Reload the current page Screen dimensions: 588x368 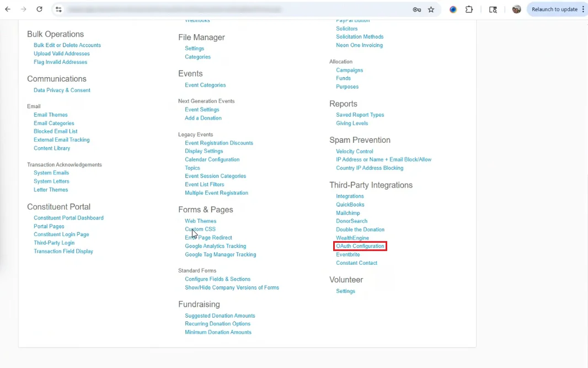[39, 9]
